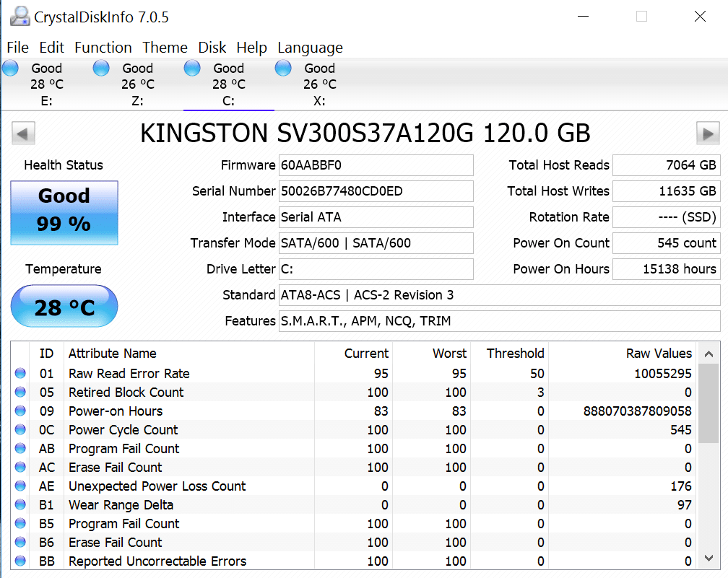
Task: Click the Serial Number field
Action: click(376, 191)
